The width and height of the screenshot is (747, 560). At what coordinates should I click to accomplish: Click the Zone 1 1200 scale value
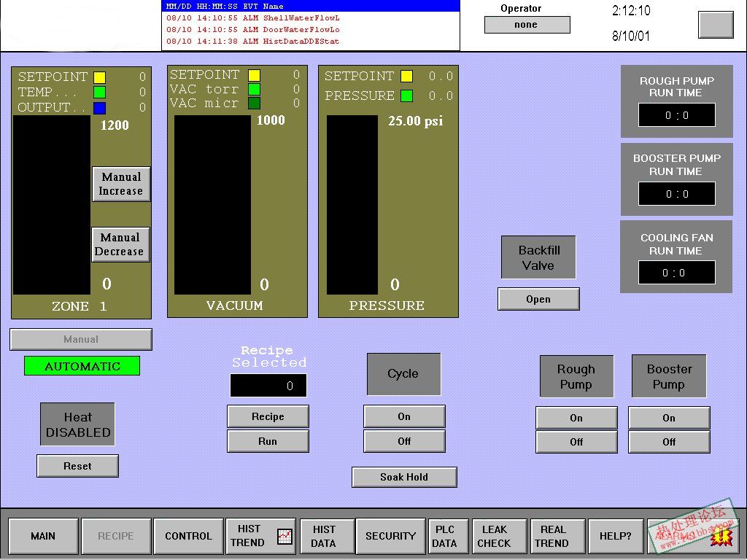pos(115,125)
